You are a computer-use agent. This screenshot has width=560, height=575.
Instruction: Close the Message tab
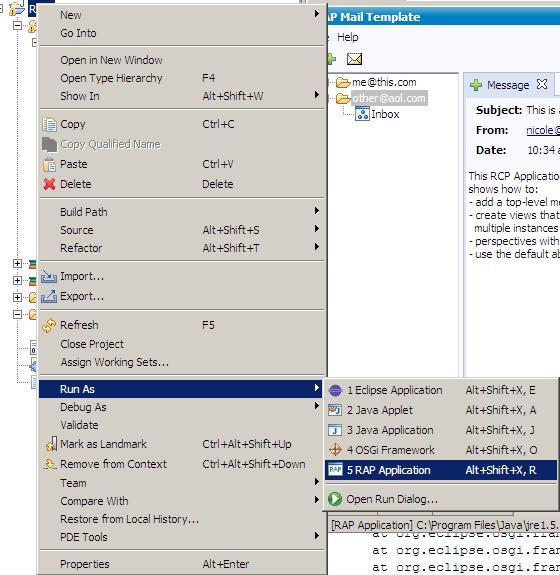[x=542, y=84]
